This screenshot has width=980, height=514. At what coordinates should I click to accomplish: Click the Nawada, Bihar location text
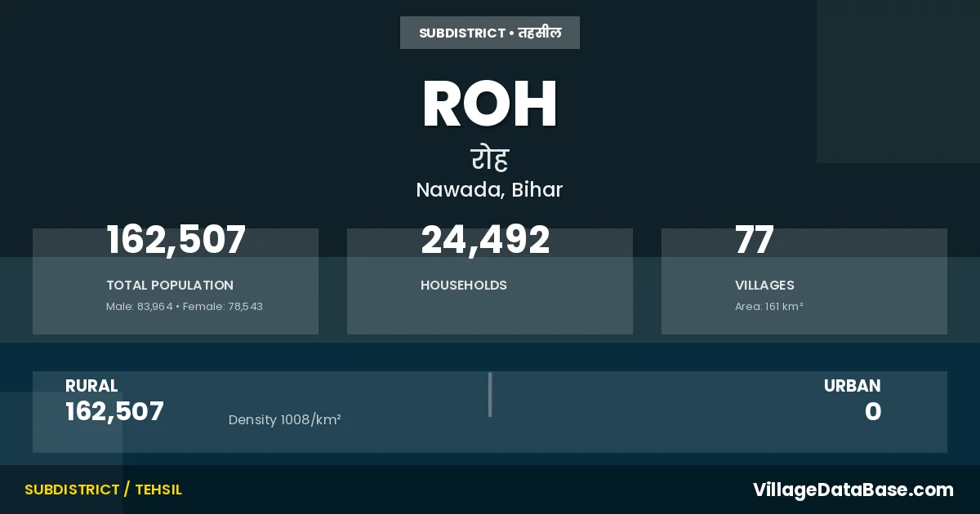(490, 190)
